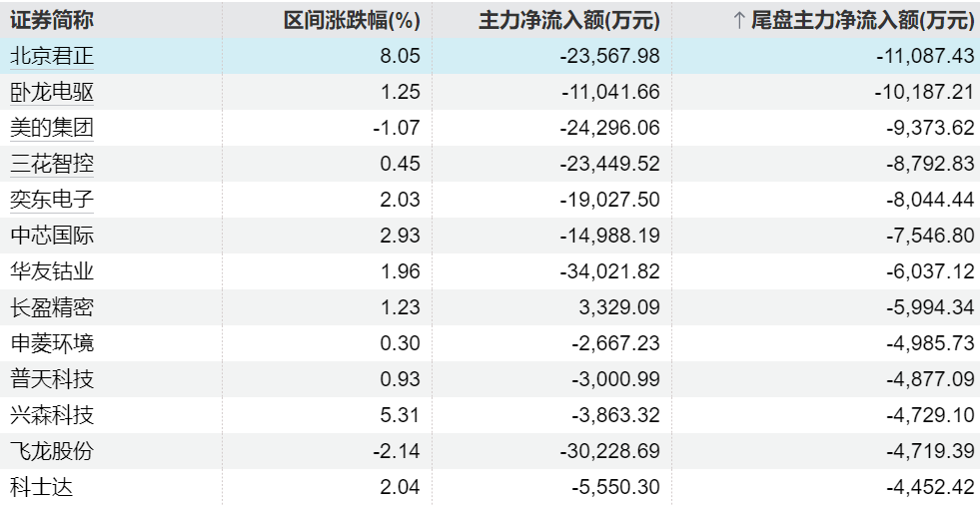This screenshot has width=980, height=505.
Task: Select the 申菱环境 row name
Action: coord(52,343)
